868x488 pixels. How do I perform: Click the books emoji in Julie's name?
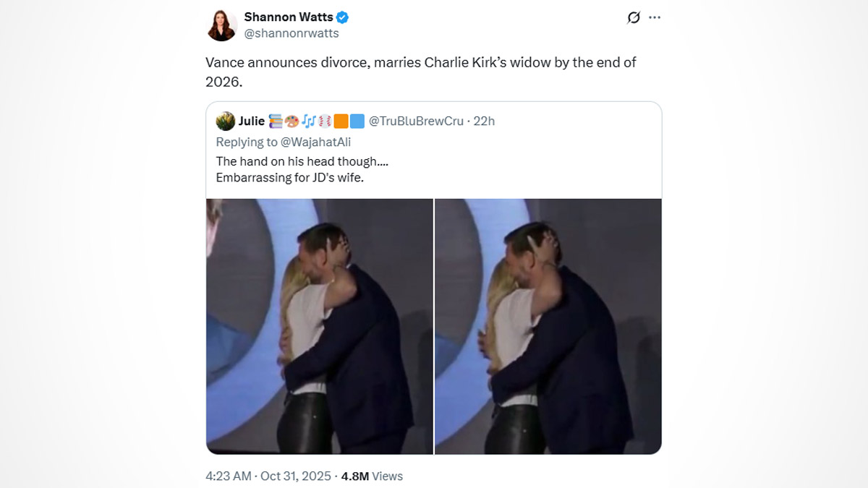coord(276,121)
